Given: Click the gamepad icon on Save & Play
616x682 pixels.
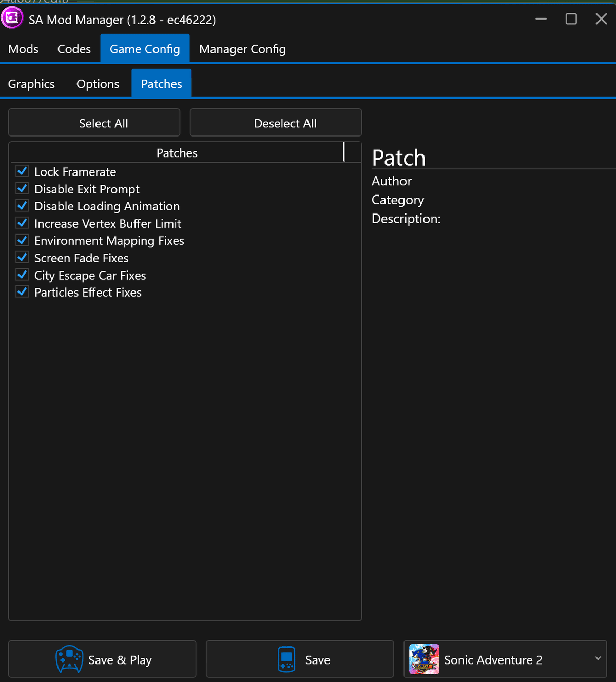Looking at the screenshot, I should pyautogui.click(x=69, y=659).
